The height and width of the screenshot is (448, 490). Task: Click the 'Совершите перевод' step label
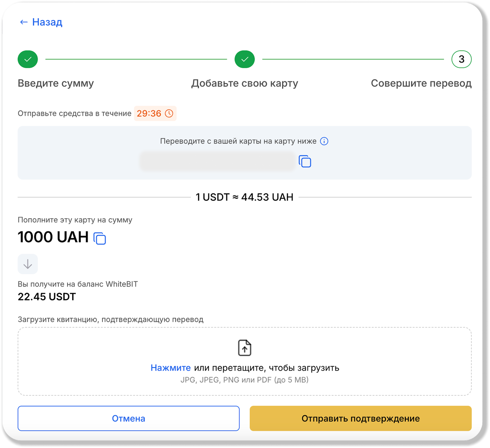click(421, 83)
